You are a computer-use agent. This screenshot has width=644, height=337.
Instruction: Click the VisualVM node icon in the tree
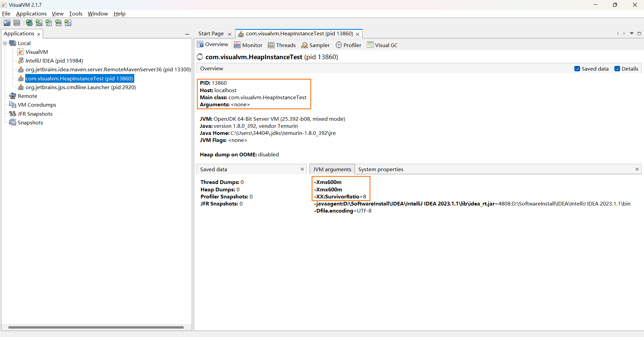21,52
